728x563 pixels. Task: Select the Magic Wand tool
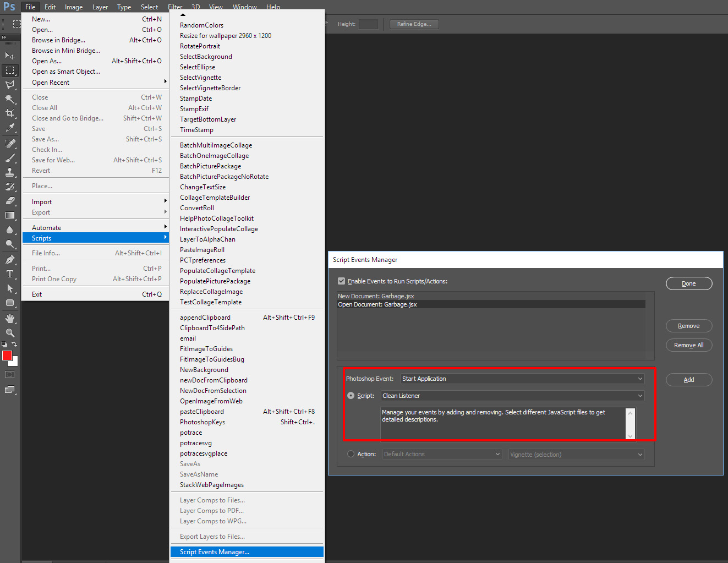(x=10, y=99)
